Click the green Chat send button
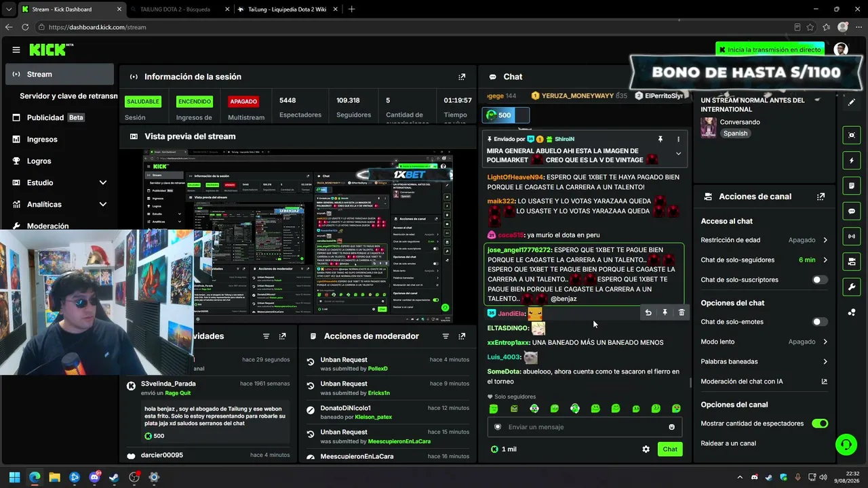Screen dimensions: 868x488 670,449
